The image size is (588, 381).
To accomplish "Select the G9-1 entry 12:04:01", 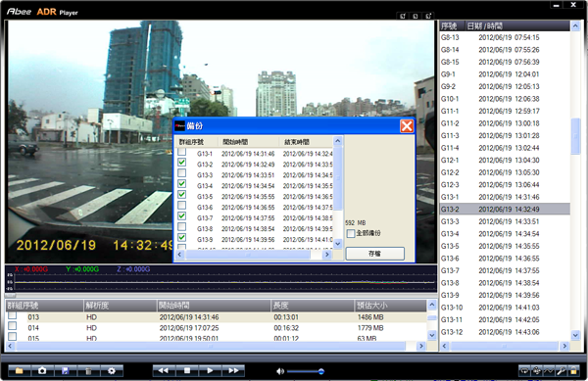I will coord(505,74).
